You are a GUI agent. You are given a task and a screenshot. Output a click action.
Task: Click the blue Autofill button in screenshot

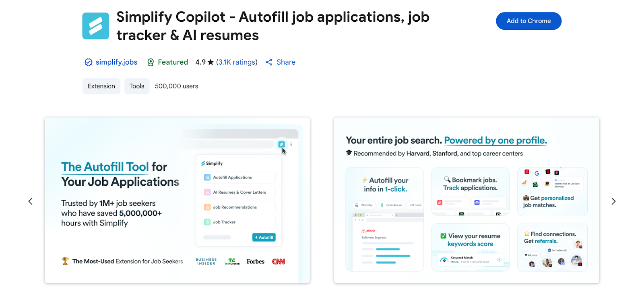[264, 238]
